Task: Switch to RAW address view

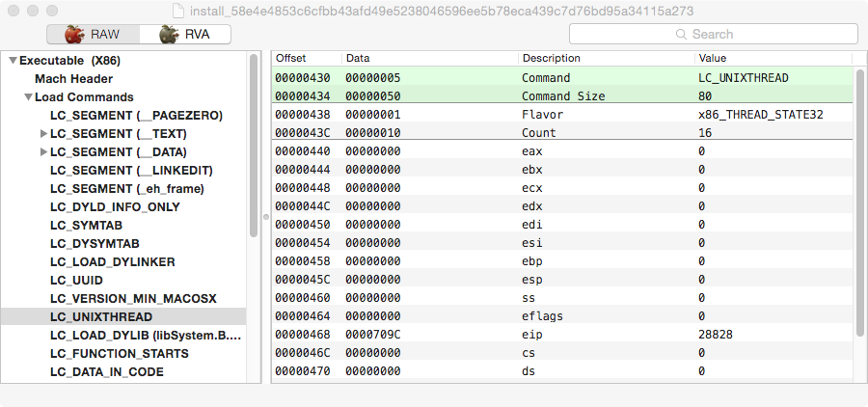Action: click(x=93, y=35)
